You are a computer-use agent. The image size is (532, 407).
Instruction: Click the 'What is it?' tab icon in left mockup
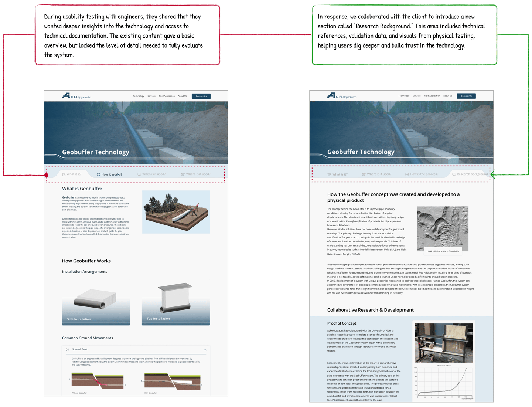(x=64, y=174)
